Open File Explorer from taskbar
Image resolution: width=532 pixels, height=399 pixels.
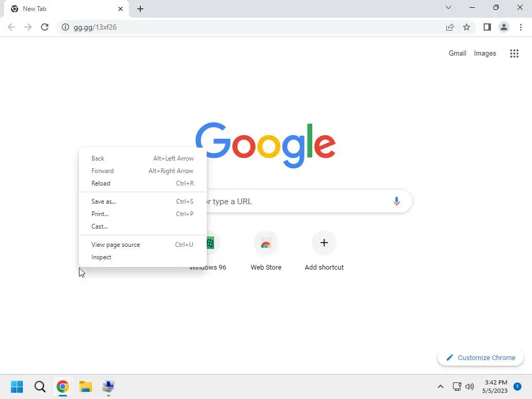[x=86, y=387]
